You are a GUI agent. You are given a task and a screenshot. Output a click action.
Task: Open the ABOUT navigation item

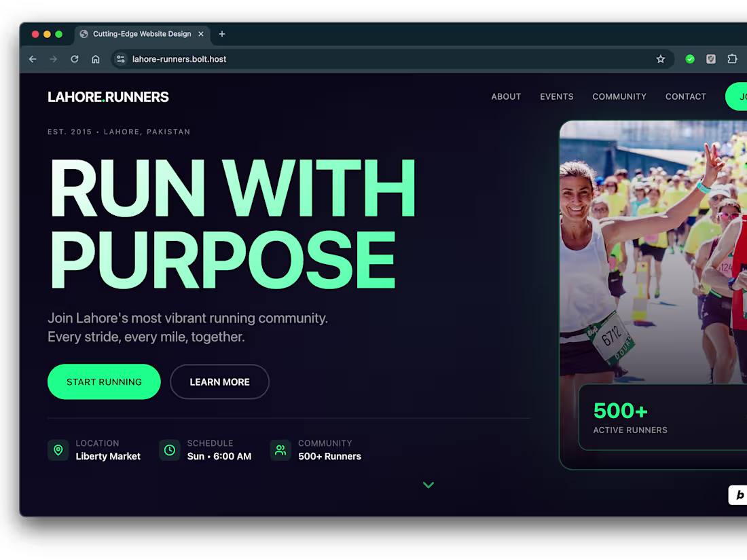point(506,96)
